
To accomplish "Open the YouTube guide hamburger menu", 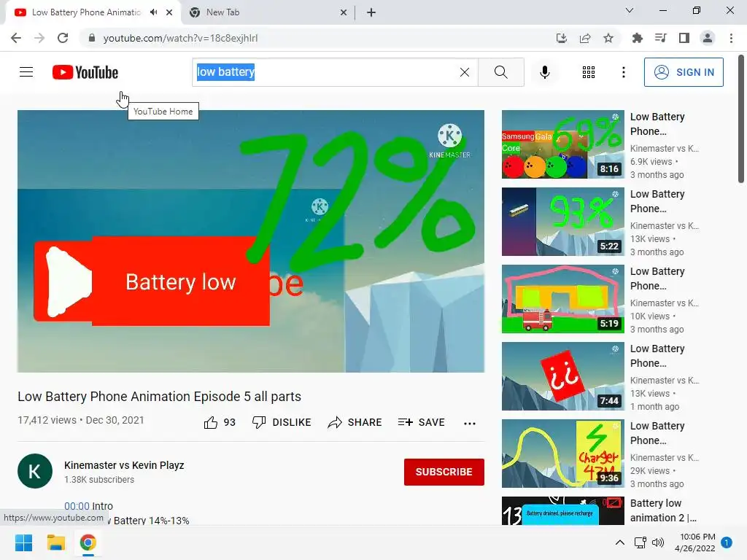I will pos(26,72).
